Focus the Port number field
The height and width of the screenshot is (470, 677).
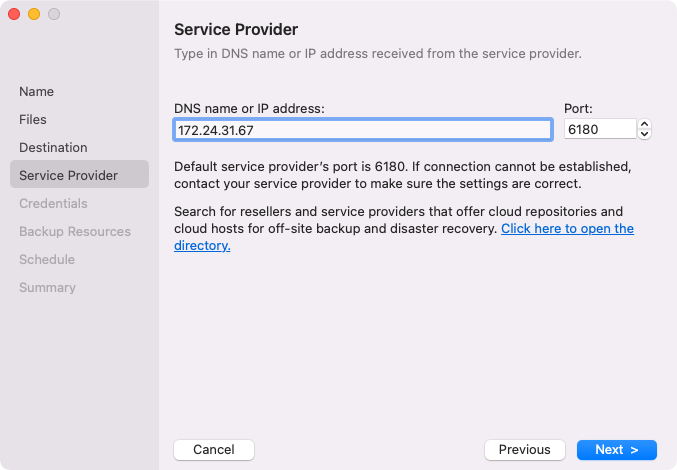click(x=599, y=130)
